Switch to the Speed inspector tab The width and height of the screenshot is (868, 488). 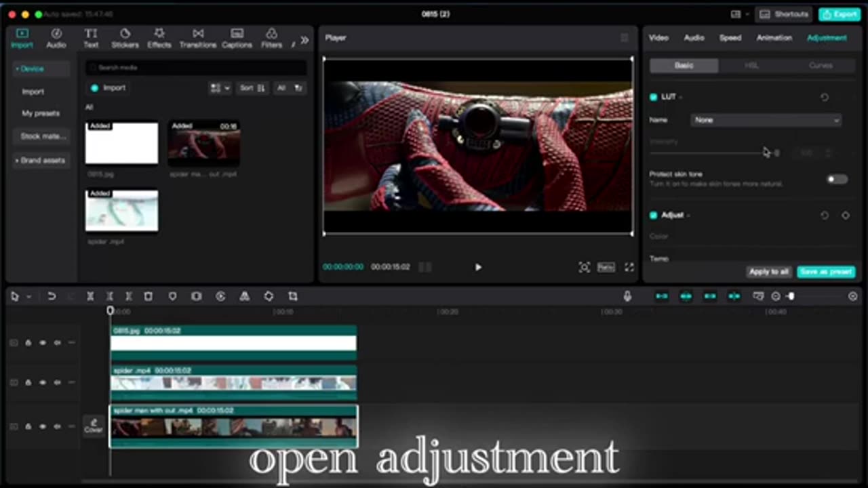[730, 38]
